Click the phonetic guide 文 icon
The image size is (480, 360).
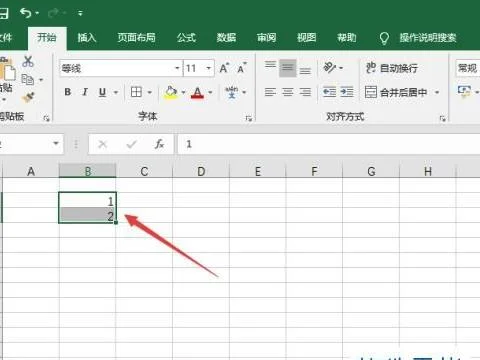click(x=232, y=92)
